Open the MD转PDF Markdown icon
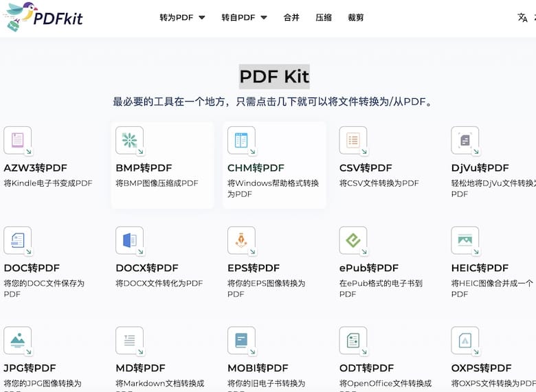Image resolution: width=536 pixels, height=392 pixels. pyautogui.click(x=130, y=341)
